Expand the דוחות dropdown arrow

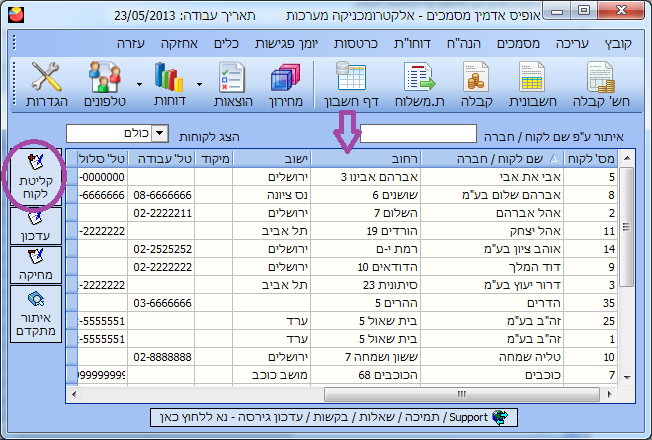click(x=139, y=84)
